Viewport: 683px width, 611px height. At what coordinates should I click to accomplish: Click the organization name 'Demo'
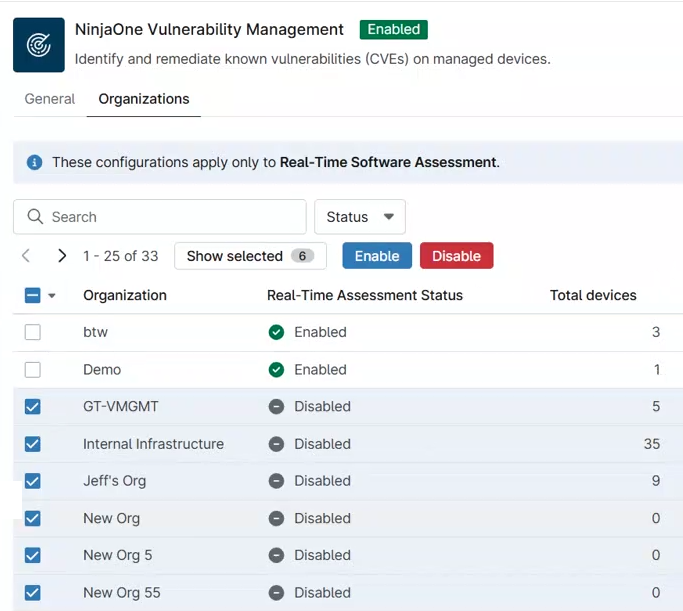[102, 370]
